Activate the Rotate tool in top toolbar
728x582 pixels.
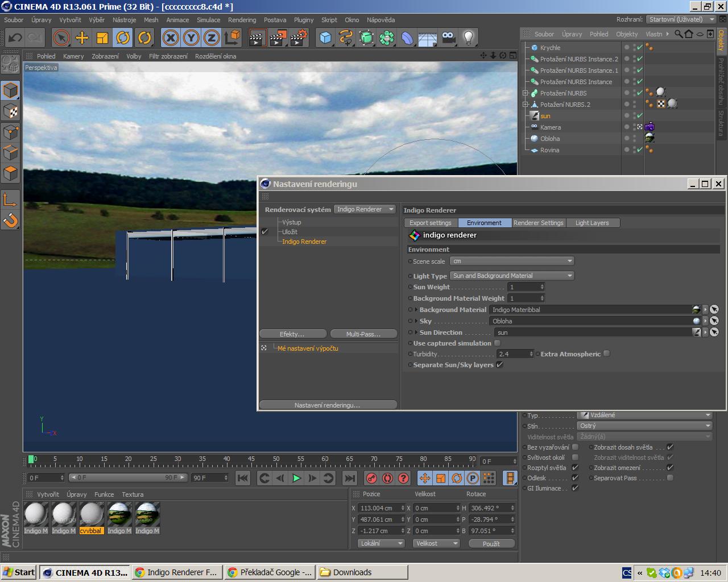[x=123, y=38]
